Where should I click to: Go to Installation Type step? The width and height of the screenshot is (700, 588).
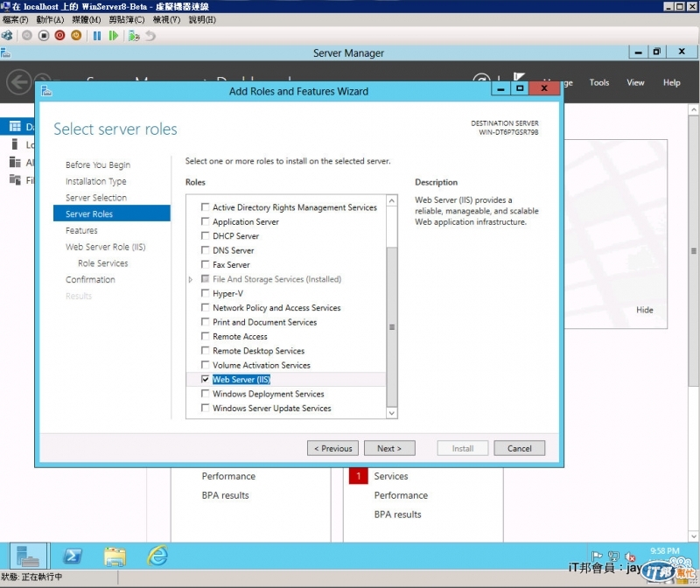(95, 181)
